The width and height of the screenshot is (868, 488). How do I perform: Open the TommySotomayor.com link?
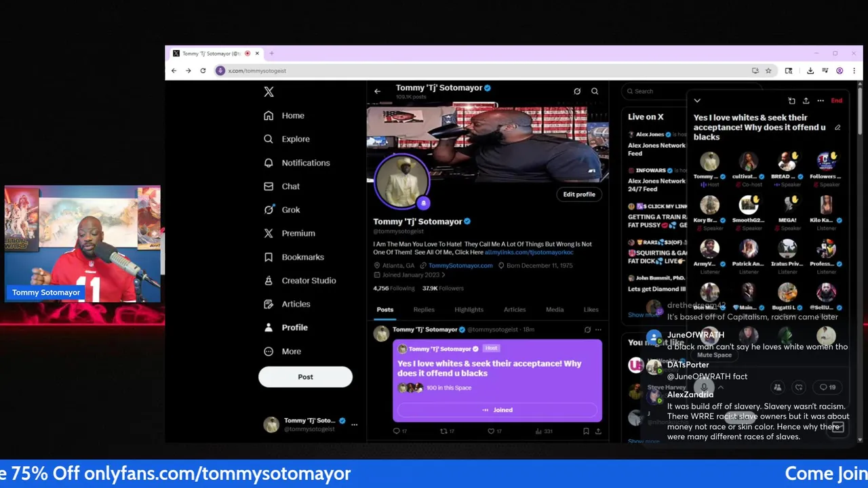point(460,266)
